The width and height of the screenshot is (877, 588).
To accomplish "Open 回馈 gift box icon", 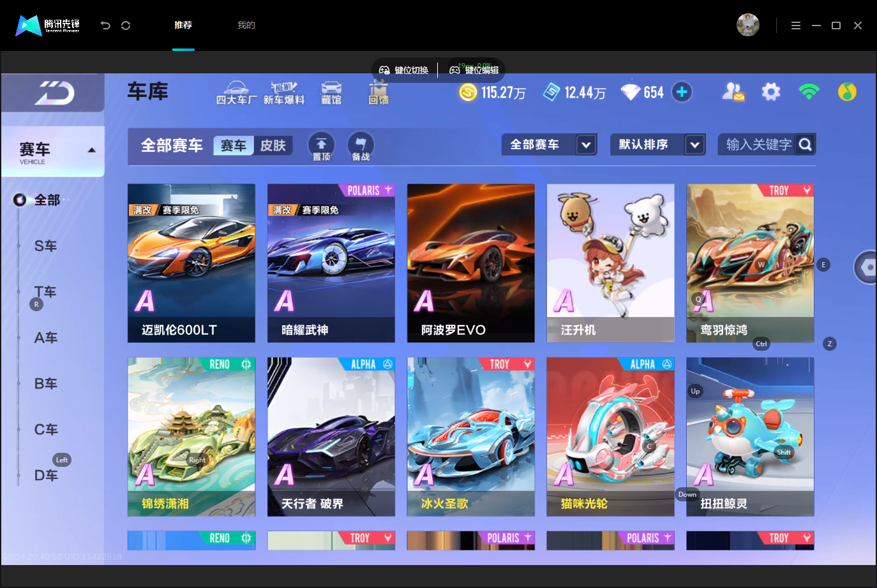I will (379, 93).
